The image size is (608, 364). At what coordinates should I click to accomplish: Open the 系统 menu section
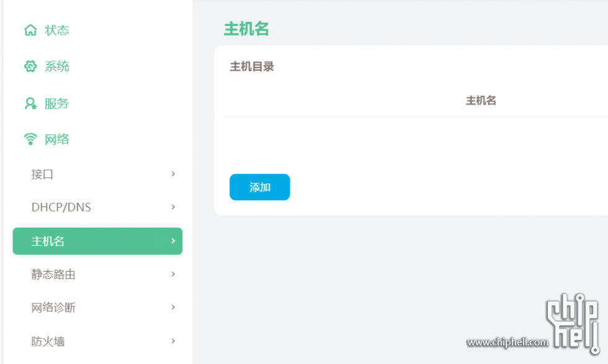coord(56,66)
